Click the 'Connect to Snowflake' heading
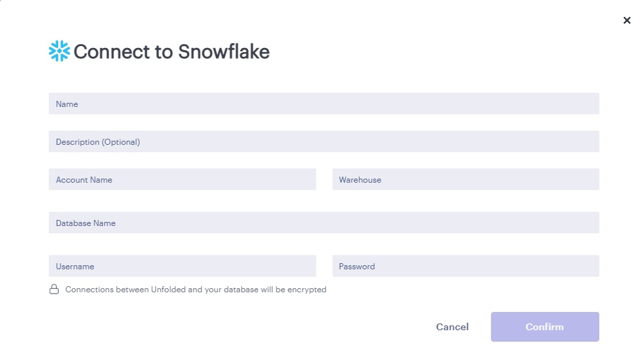Image resolution: width=644 pixels, height=362 pixels. pyautogui.click(x=171, y=51)
